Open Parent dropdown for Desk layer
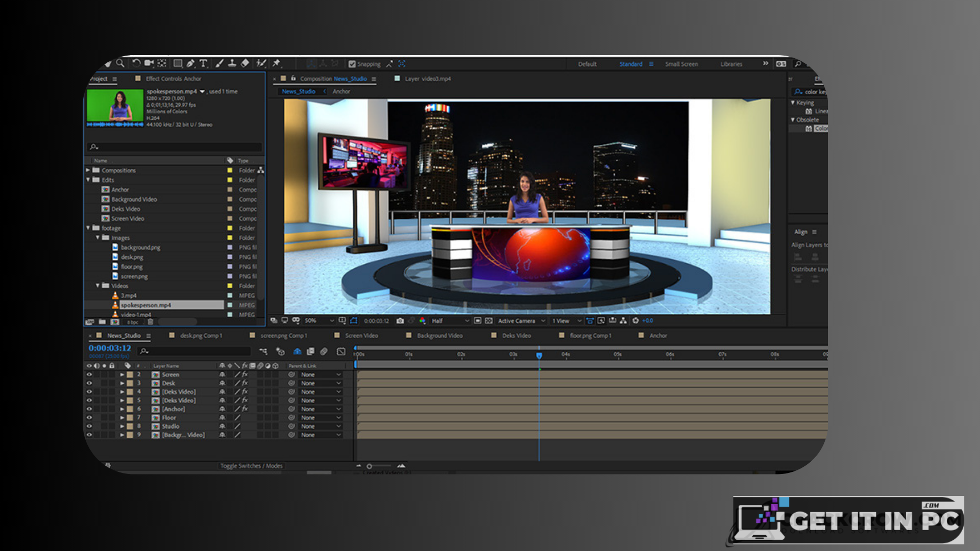980x551 pixels. (321, 383)
